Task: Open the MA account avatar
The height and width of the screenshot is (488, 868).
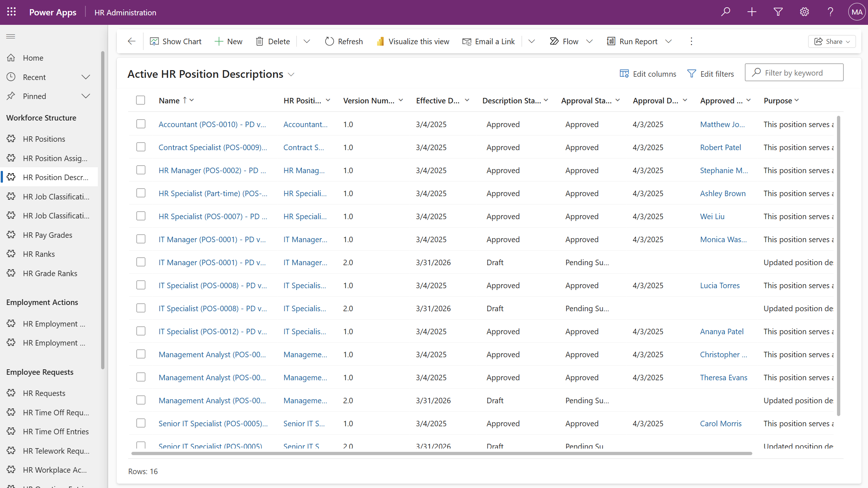Action: [857, 12]
